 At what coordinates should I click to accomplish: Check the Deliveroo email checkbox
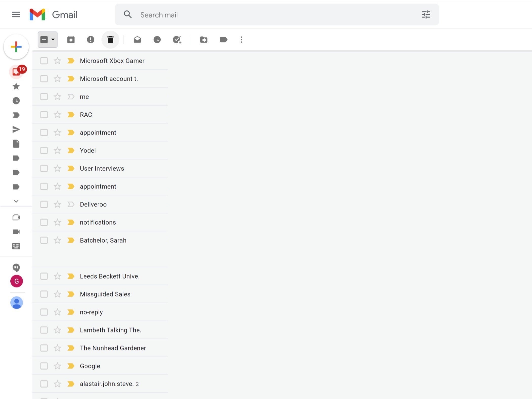coord(44,205)
